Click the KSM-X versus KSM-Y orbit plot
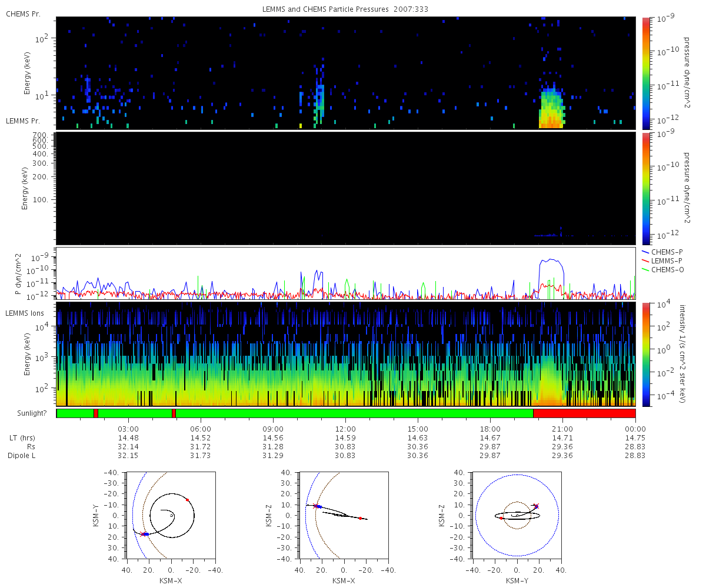This screenshot has width=706, height=588. pyautogui.click(x=171, y=516)
